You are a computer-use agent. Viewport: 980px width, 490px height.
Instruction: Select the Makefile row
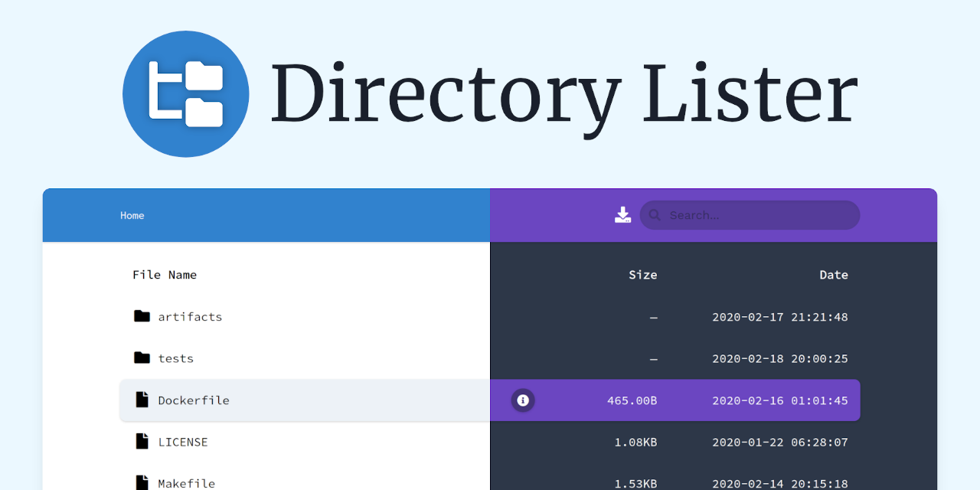tap(185, 483)
